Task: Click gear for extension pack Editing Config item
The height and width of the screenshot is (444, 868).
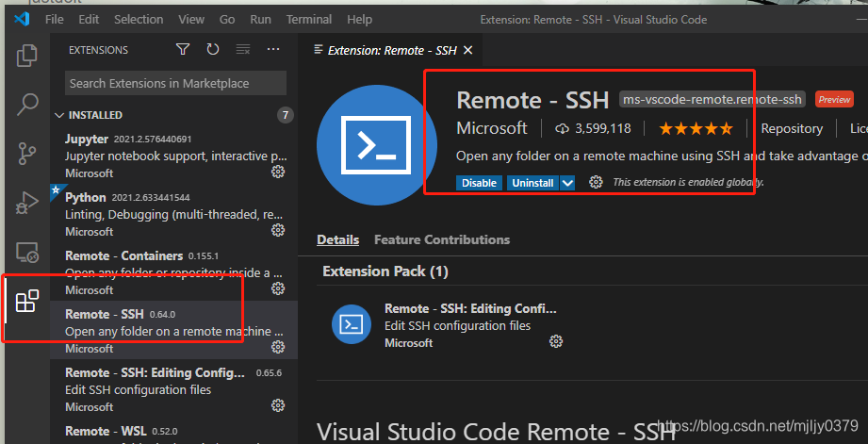Action: tap(556, 341)
